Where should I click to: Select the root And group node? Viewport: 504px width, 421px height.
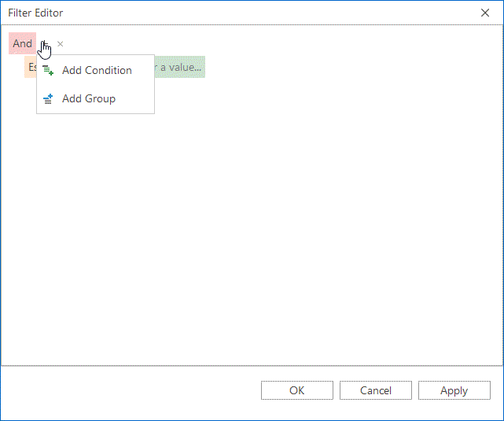click(x=22, y=43)
